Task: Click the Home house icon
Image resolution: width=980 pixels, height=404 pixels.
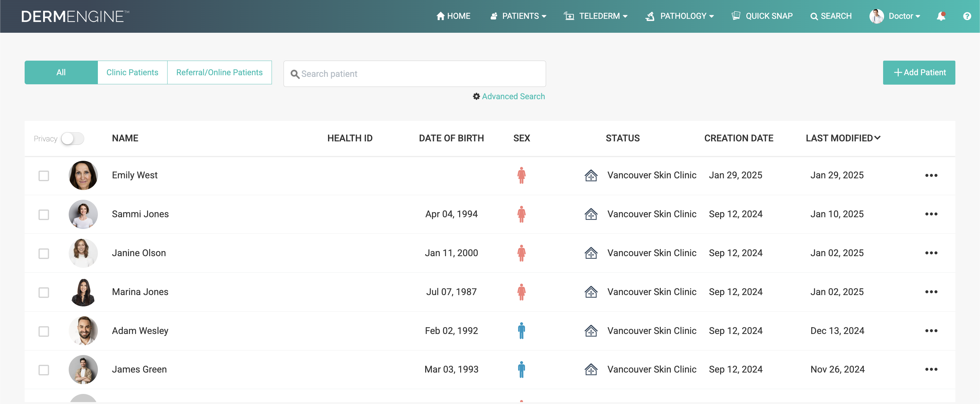Action: click(x=440, y=16)
